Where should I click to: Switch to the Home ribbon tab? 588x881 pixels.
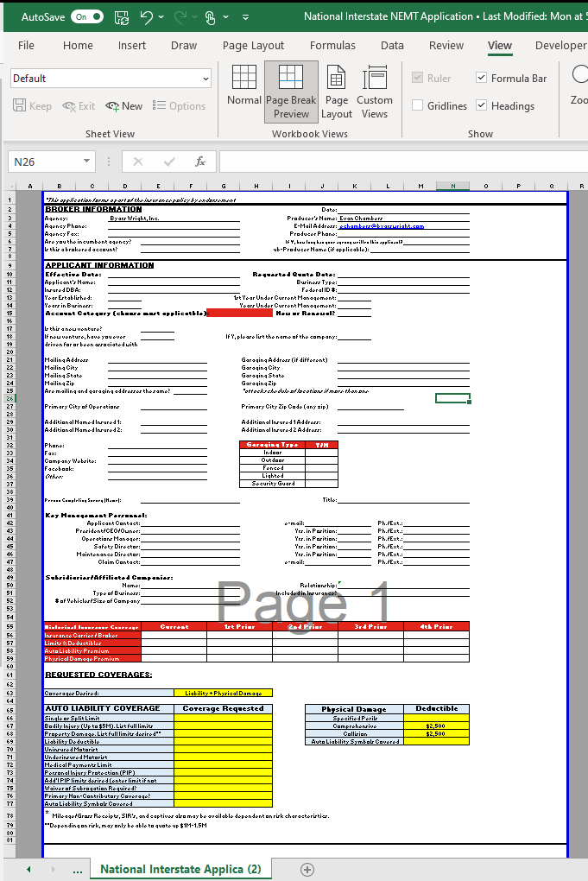[78, 46]
